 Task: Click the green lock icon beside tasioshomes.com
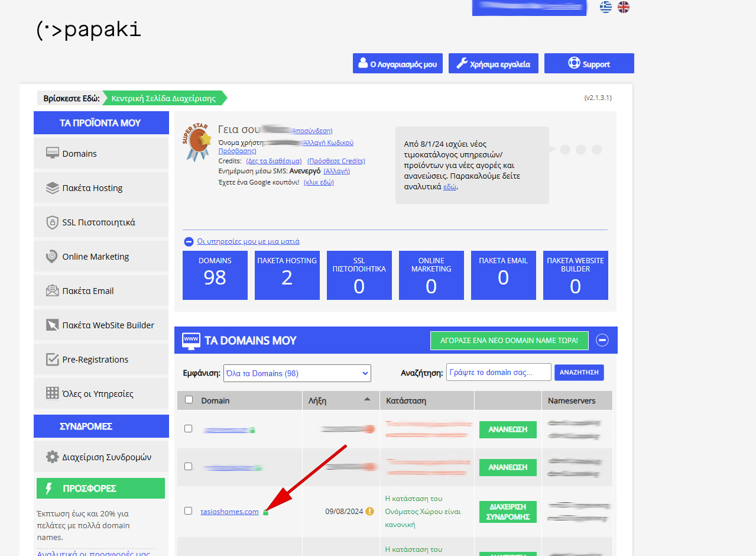point(265,512)
